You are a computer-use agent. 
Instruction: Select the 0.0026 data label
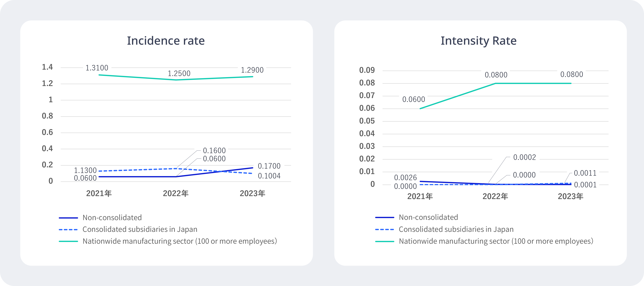[x=405, y=178]
